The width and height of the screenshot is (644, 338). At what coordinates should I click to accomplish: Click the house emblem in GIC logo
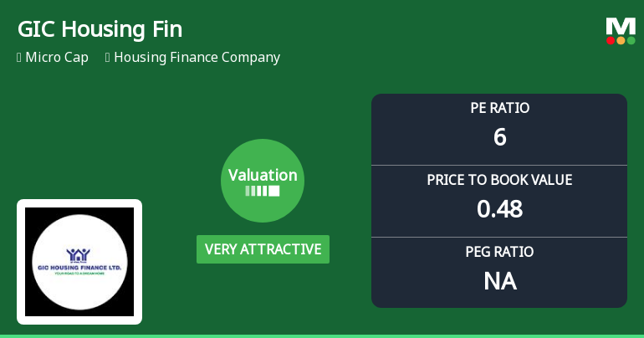click(x=79, y=253)
